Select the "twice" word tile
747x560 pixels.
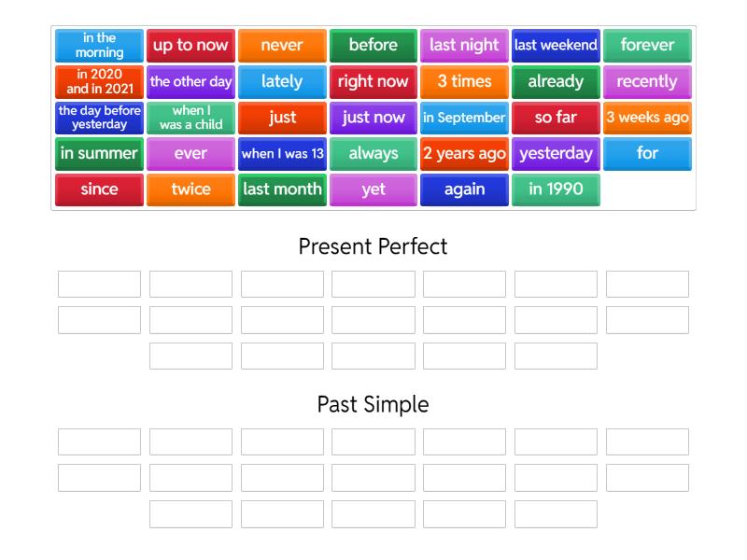click(x=190, y=189)
